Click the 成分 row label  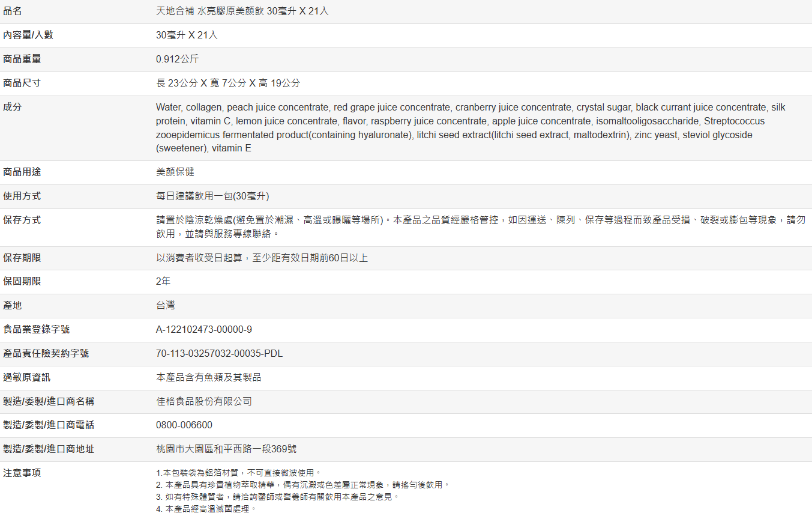(x=13, y=108)
